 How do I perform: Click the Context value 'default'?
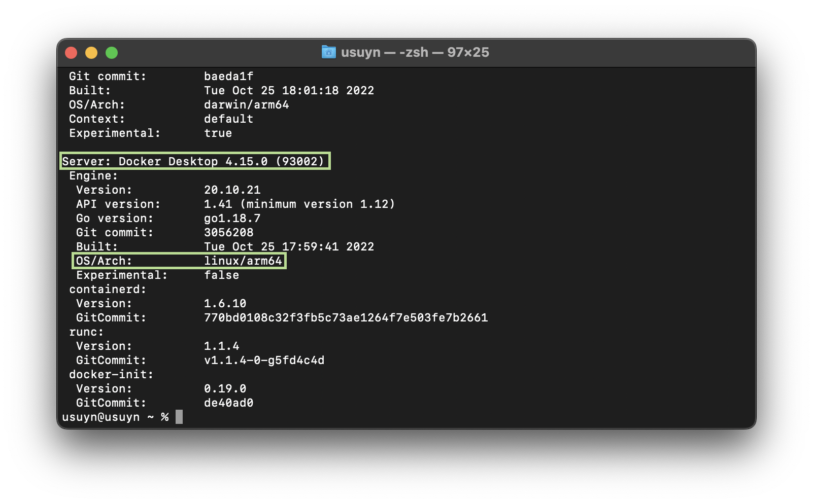click(228, 119)
